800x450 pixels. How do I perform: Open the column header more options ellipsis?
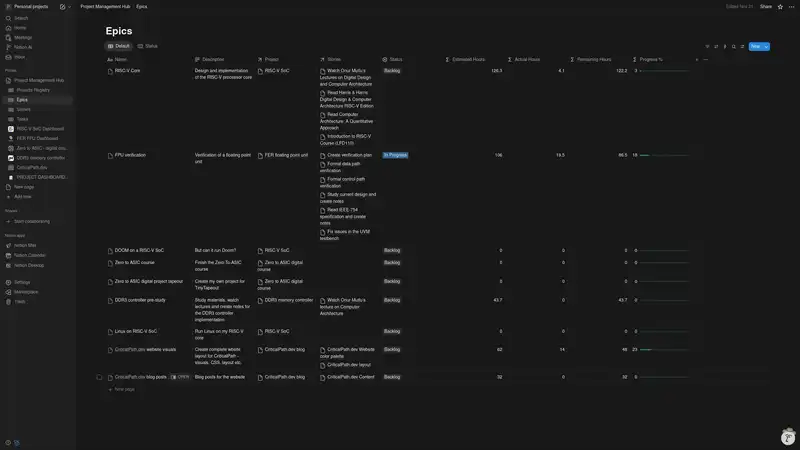[x=706, y=60]
